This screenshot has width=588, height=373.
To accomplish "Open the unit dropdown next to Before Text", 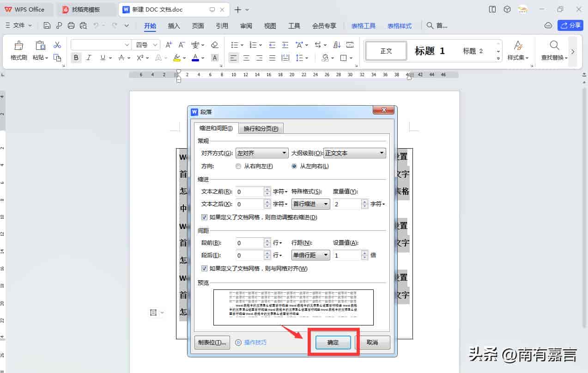I will 280,192.
